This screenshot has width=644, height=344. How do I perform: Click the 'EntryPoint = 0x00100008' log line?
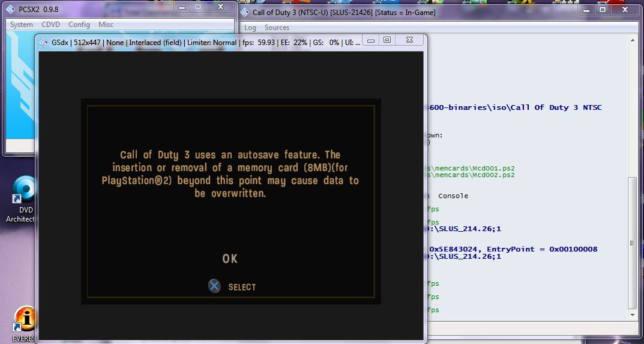[x=513, y=249]
